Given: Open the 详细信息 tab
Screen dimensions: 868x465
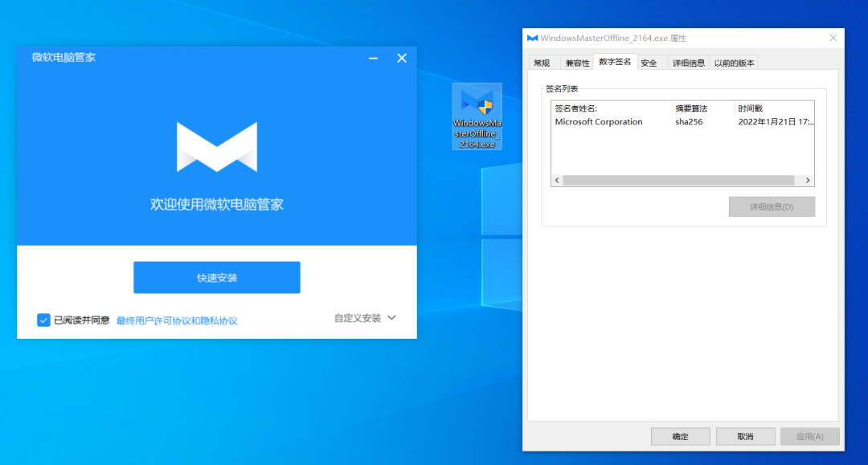Looking at the screenshot, I should pos(688,63).
